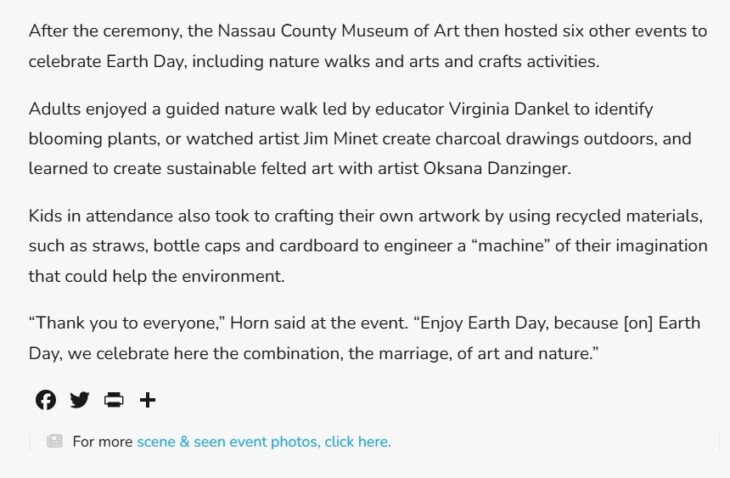Click the paragraph starting "Adults enjoyed"
The image size is (730, 478).
[360, 139]
